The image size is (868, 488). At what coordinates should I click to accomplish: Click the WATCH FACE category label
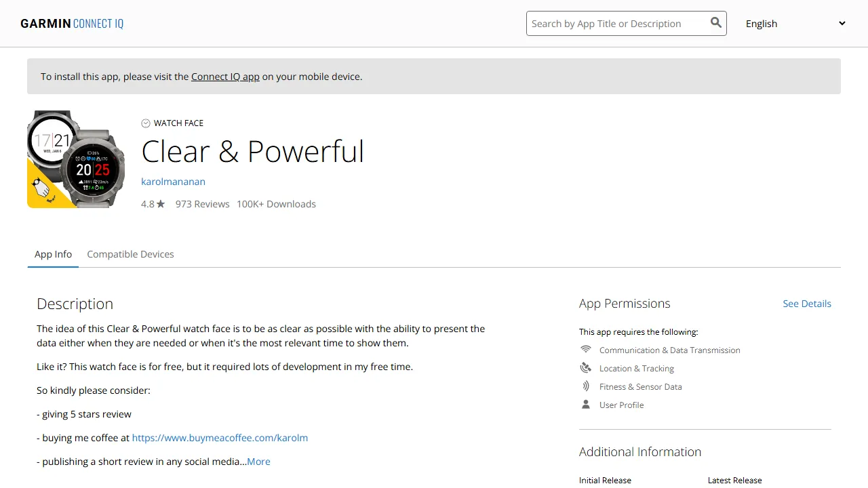(x=178, y=123)
